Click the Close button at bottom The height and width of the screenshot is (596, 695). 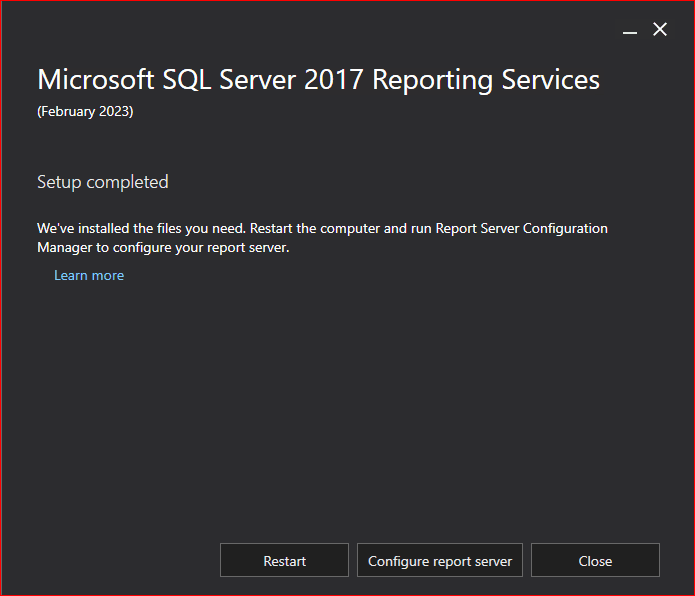[595, 561]
